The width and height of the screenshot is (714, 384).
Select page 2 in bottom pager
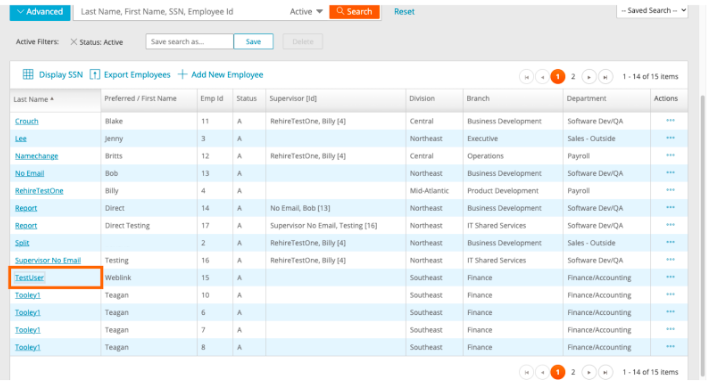[573, 372]
